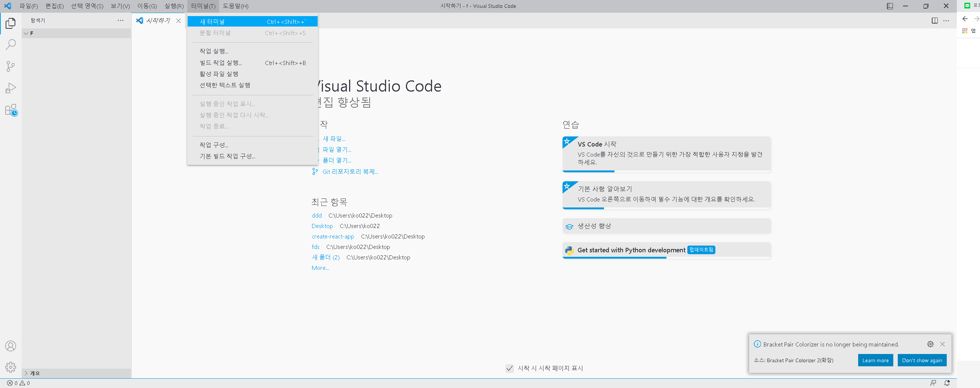Open the 도움말(H) menu
The width and height of the screenshot is (980, 388).
[x=235, y=6]
